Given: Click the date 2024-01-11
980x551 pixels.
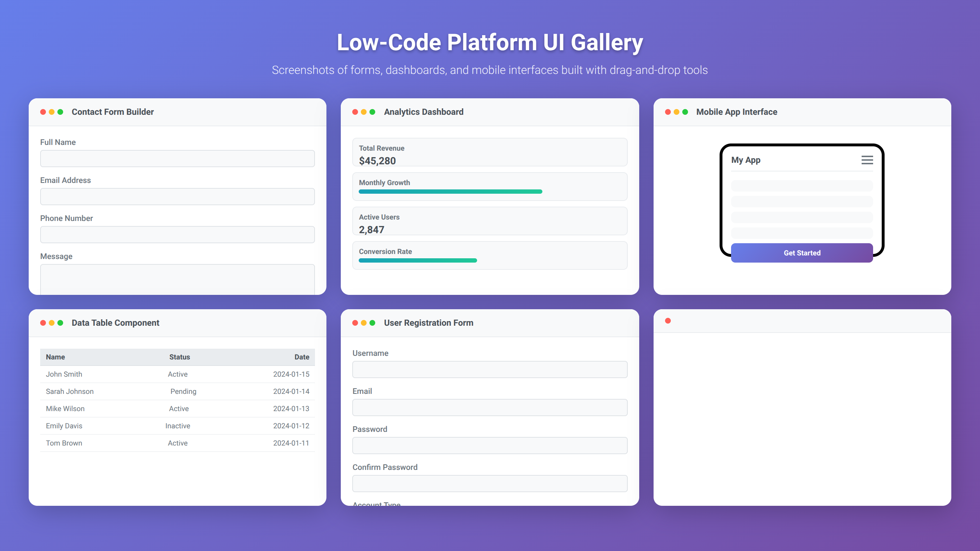Looking at the screenshot, I should pos(291,443).
